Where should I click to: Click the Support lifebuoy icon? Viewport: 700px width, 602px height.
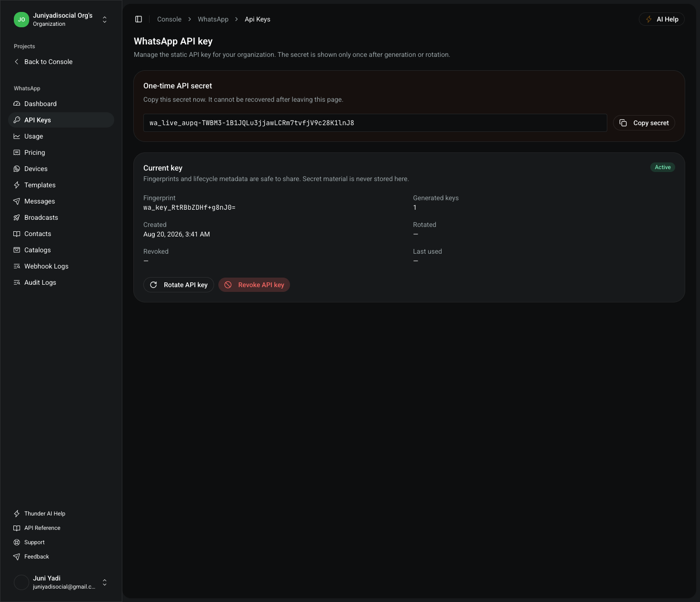17,542
